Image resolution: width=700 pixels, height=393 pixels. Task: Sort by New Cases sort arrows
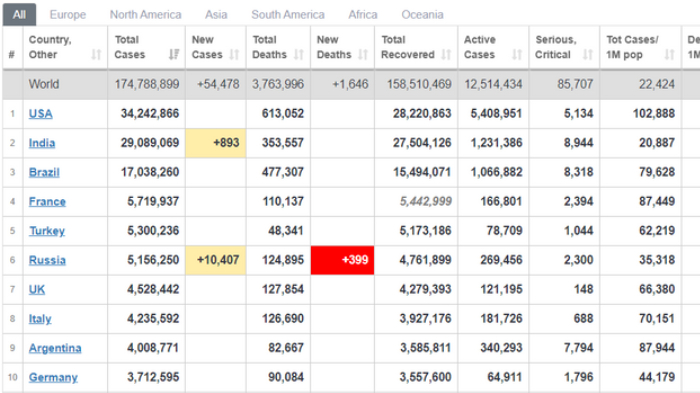point(234,54)
